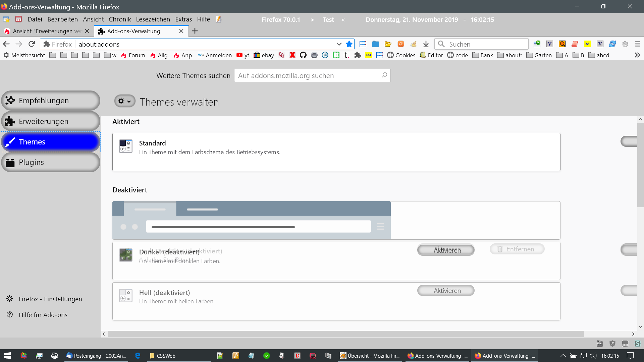Click the reload page icon

32,44
